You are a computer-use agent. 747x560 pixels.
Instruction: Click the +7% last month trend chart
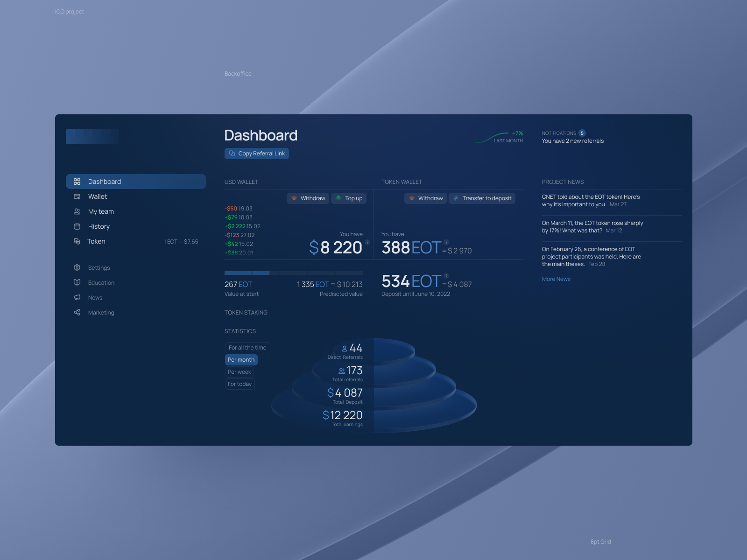point(499,137)
